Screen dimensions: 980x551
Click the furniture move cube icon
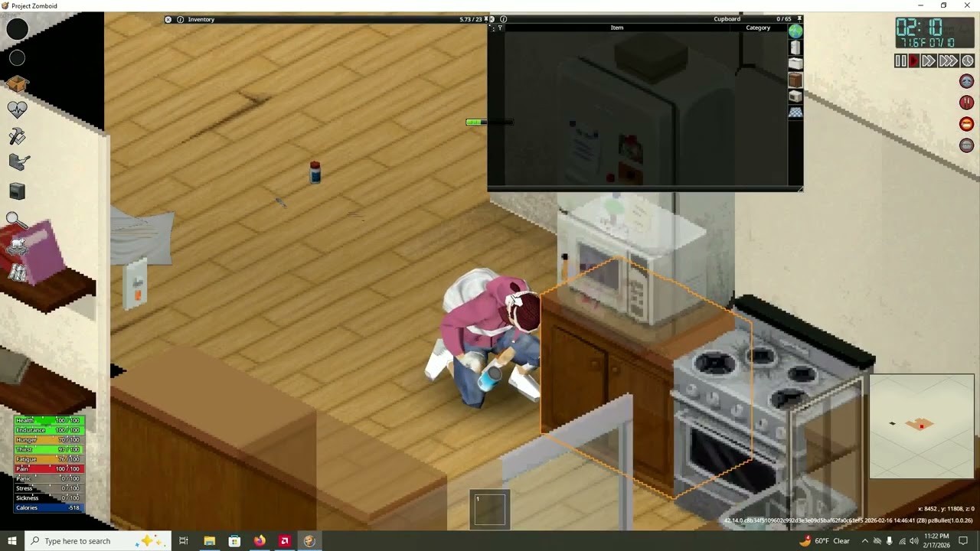pyautogui.click(x=18, y=191)
